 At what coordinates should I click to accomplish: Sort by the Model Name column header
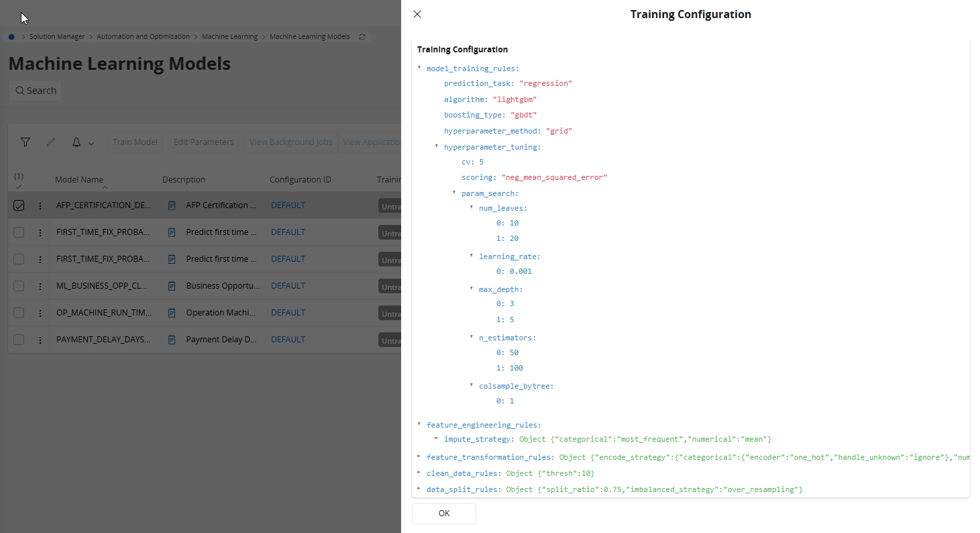point(80,179)
